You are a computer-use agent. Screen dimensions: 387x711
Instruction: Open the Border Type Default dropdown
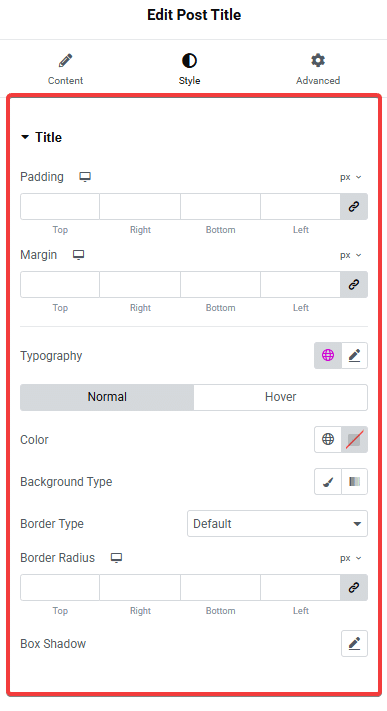(277, 524)
